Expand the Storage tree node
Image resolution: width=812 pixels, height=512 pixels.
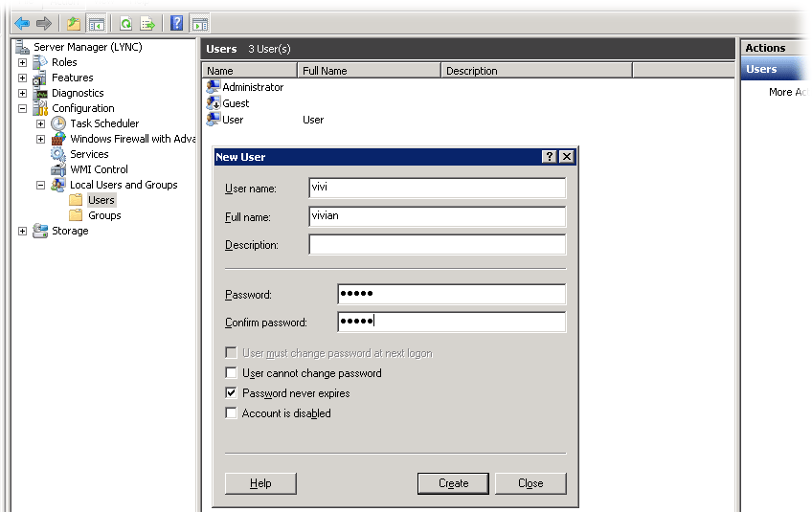pos(22,231)
